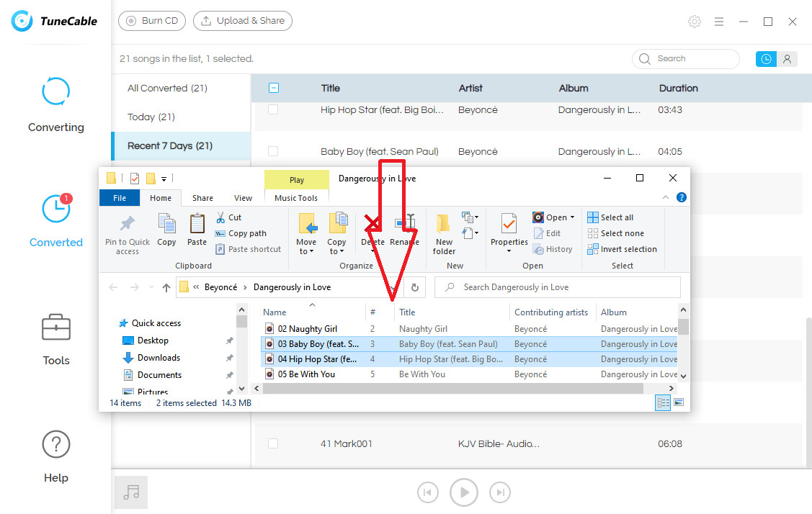812x514 pixels.
Task: Click the Burn CD button
Action: pos(152,21)
